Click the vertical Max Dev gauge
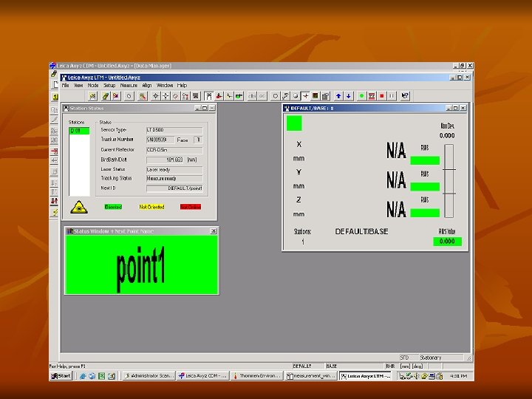The image size is (532, 399). [x=449, y=181]
